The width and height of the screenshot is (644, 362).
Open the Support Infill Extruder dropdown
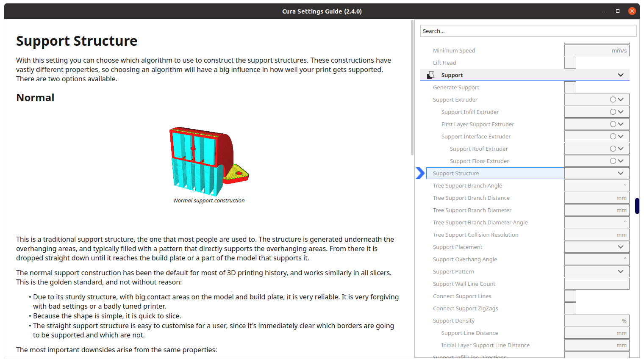point(597,112)
